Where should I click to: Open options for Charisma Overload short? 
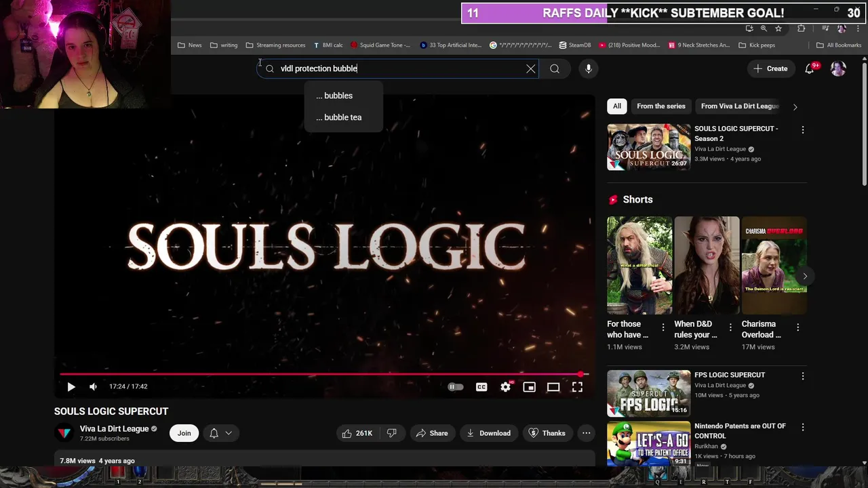point(797,327)
